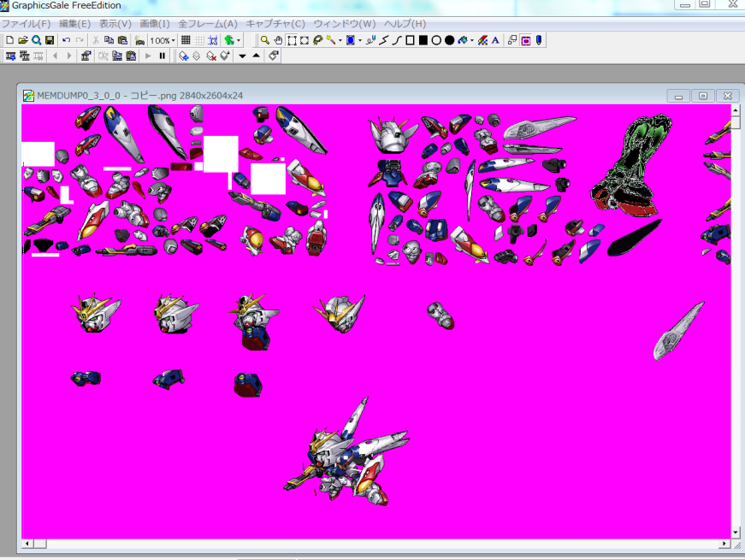Click the layer icon with black dot
The image size is (745, 560).
tap(225, 56)
